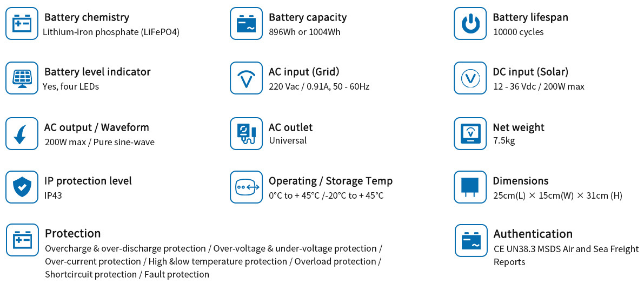Click the Battery chemistry heading
644x291 pixels.
(87, 18)
